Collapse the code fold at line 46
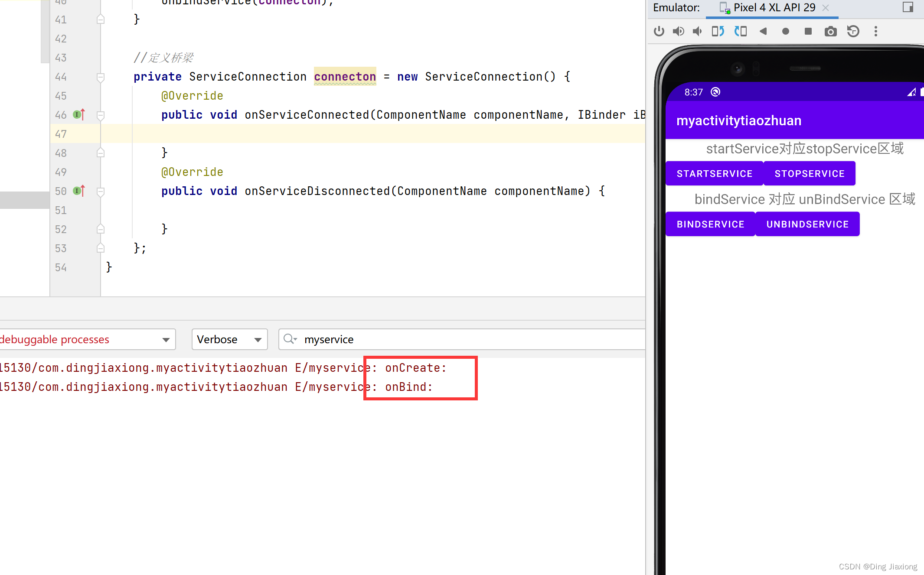Viewport: 924px width, 575px height. pyautogui.click(x=101, y=115)
